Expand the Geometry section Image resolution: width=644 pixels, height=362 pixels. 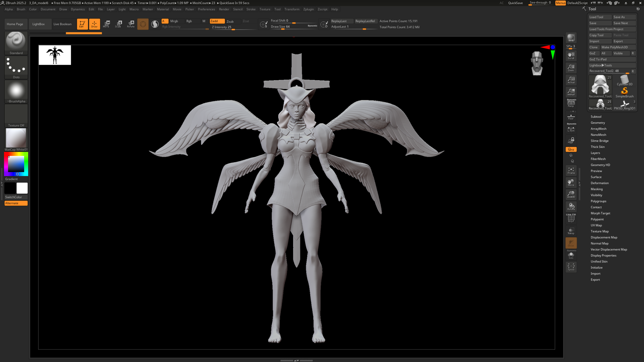click(598, 123)
